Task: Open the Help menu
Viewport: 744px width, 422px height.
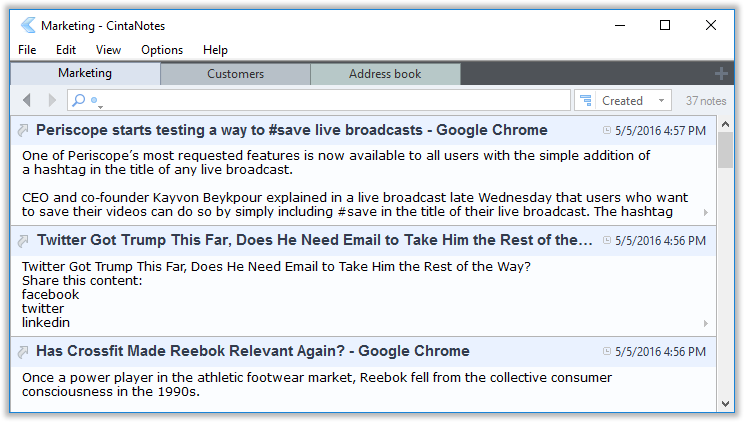Action: 215,50
